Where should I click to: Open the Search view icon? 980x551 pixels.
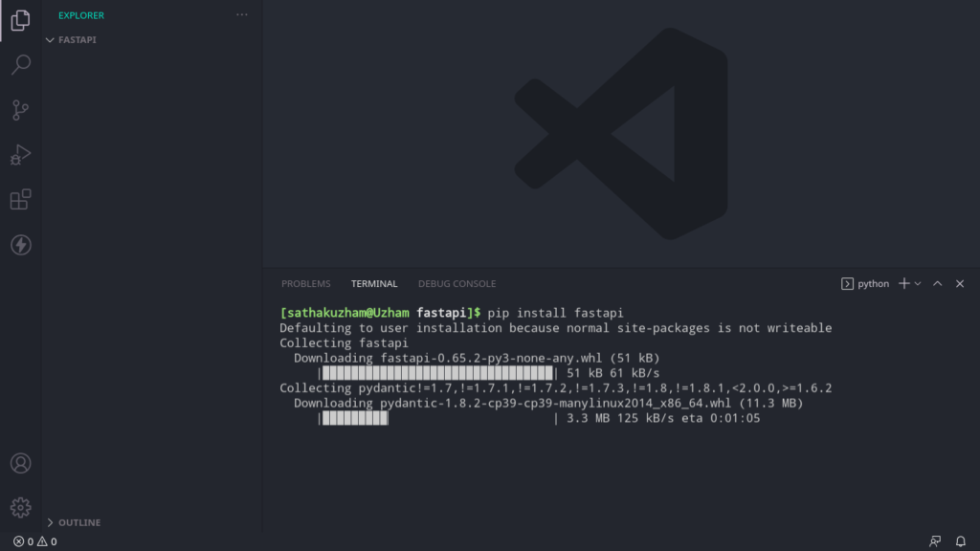(21, 65)
